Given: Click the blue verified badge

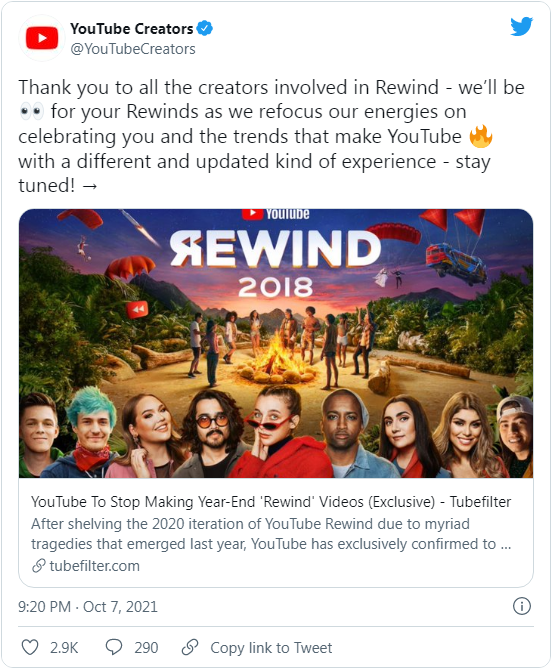Looking at the screenshot, I should click(x=205, y=28).
